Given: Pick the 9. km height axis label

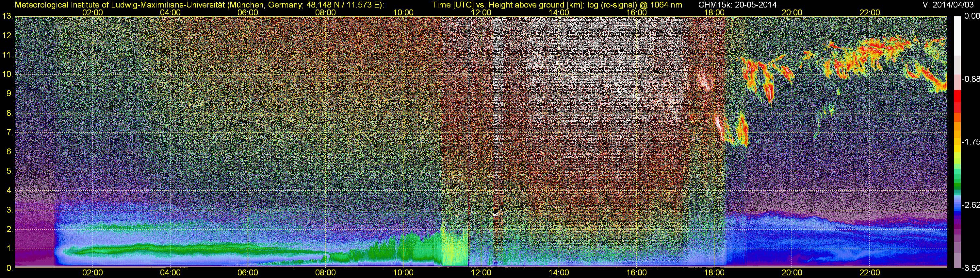Looking at the screenshot, I should pyautogui.click(x=9, y=94).
